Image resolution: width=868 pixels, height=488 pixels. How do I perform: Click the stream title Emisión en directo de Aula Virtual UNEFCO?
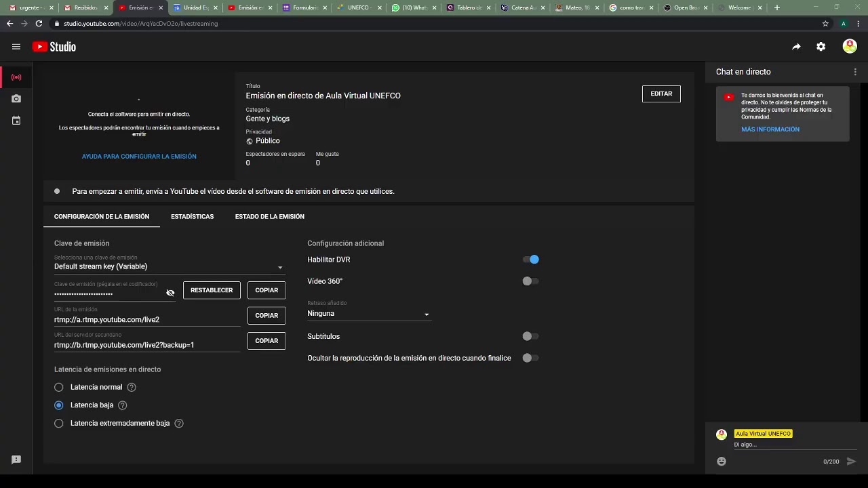point(323,96)
